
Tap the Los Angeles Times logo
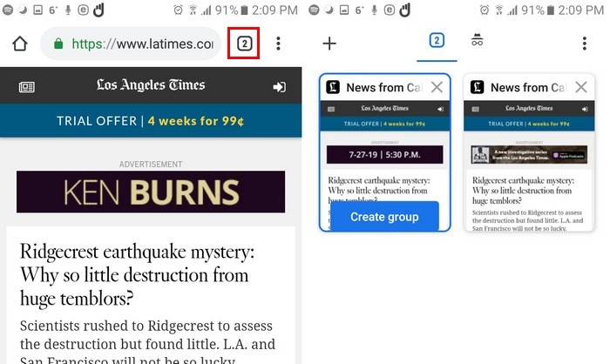(151, 85)
